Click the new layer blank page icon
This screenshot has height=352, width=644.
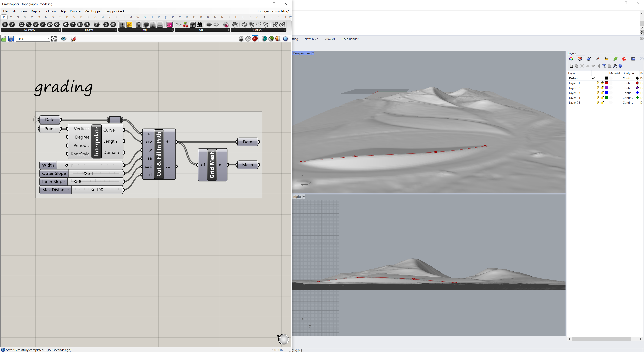tap(571, 66)
